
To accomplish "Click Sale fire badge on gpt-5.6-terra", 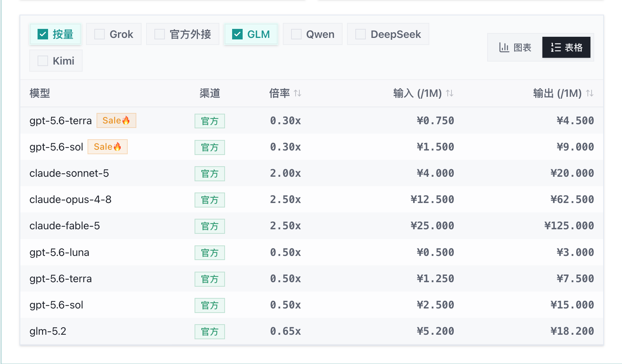I will pyautogui.click(x=116, y=120).
